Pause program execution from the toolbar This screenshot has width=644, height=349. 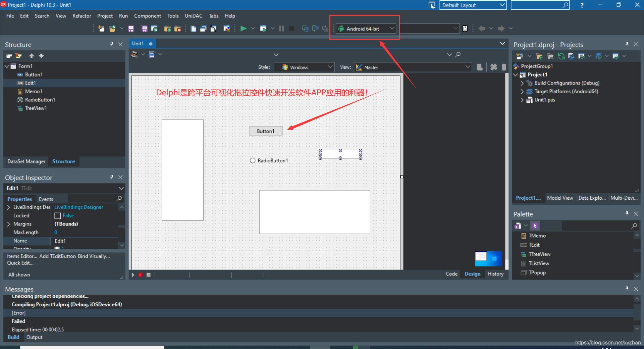[282, 29]
